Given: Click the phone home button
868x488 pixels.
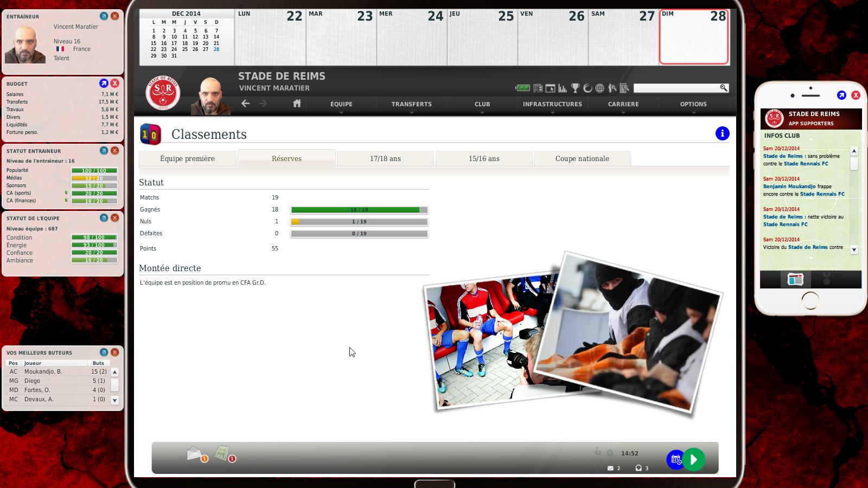Looking at the screenshot, I should point(810,300).
